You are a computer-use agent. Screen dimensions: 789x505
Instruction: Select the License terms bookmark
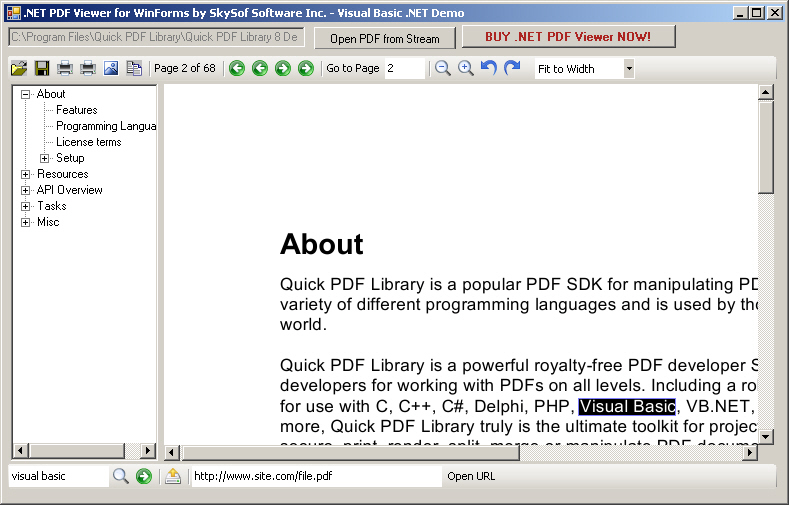click(89, 142)
